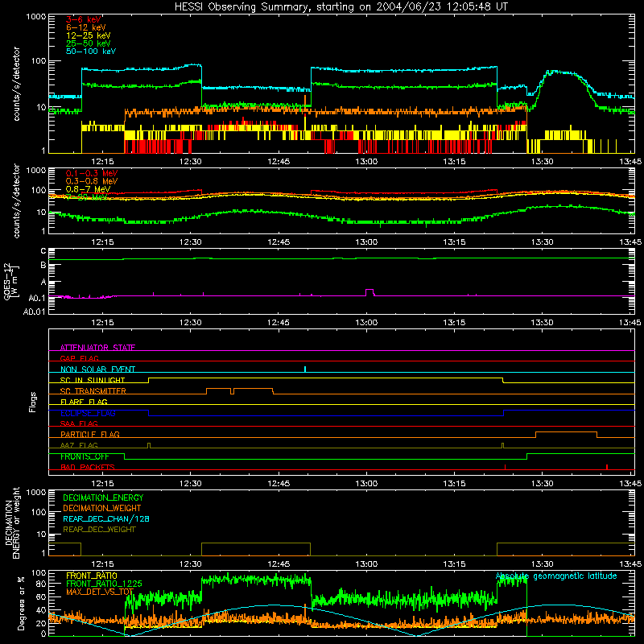Image resolution: width=644 pixels, height=644 pixels.
Task: Click the yellow 0.8-7 MeV legend label
Action: point(88,189)
